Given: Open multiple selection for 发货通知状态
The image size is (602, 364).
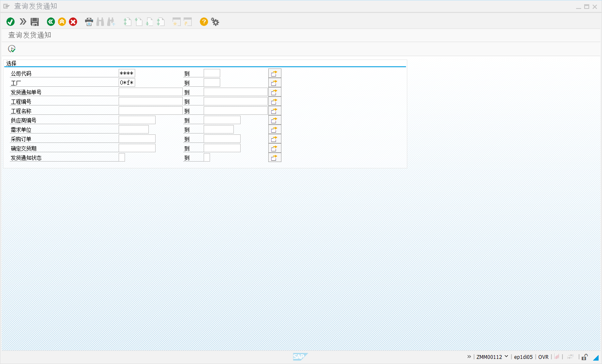Looking at the screenshot, I should (275, 158).
